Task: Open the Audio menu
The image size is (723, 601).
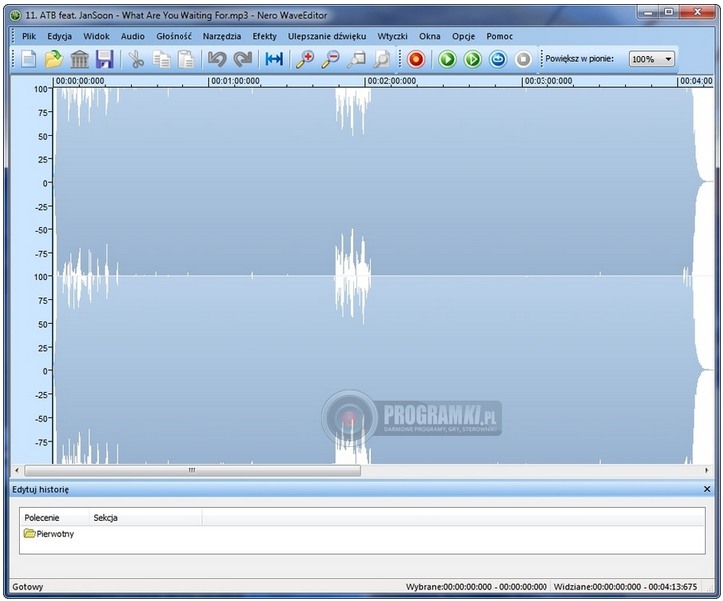Action: [133, 36]
